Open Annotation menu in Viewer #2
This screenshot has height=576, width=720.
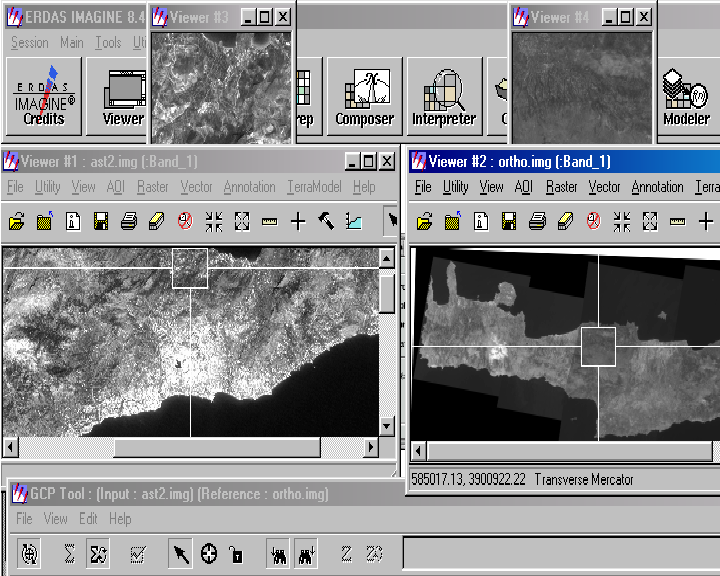coord(658,187)
